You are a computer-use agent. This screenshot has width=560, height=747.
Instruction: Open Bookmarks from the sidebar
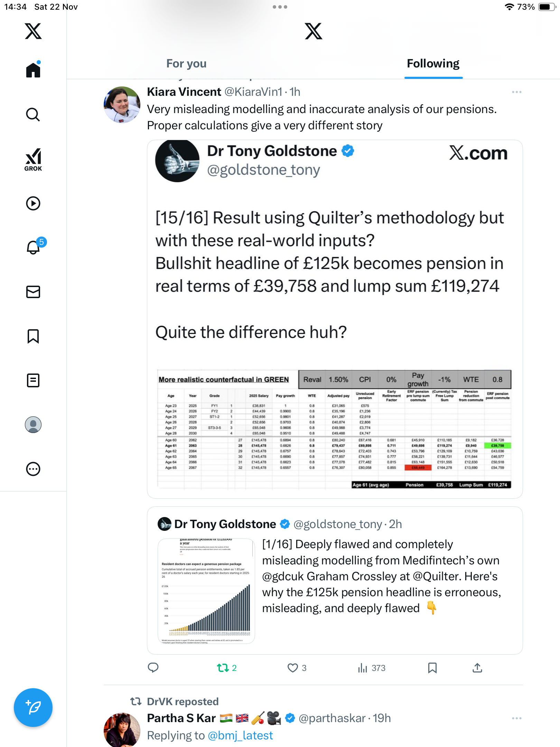coord(33,336)
